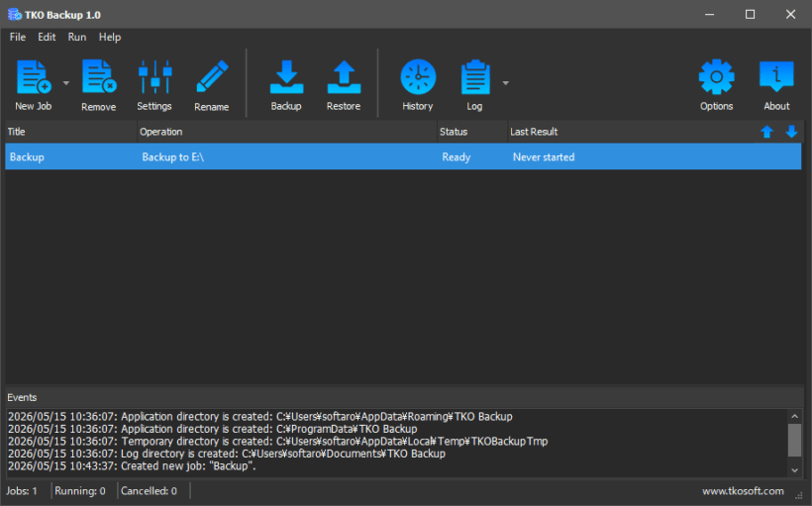Click the 'Never started' result cell

544,156
